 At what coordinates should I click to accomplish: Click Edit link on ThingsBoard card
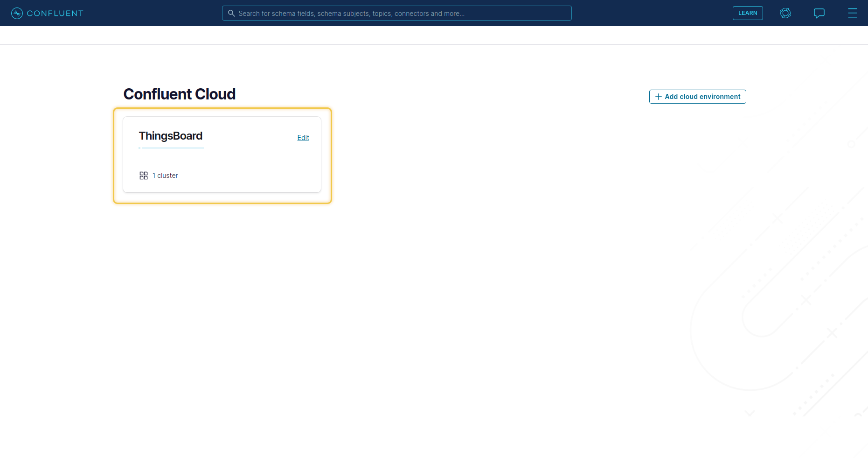(x=303, y=138)
